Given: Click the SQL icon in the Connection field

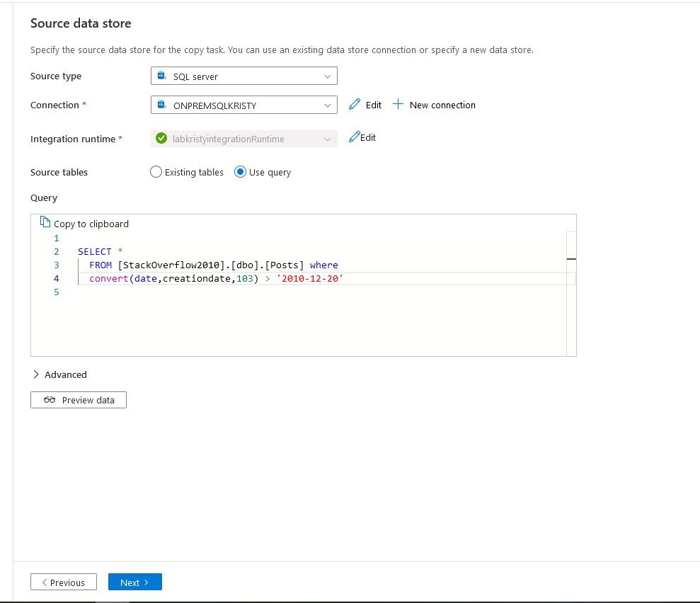Looking at the screenshot, I should tap(161, 105).
